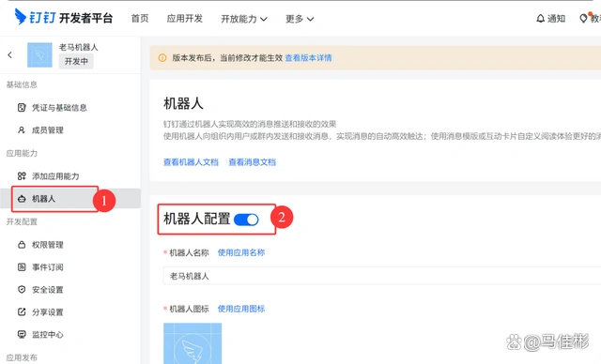Focus the 机器人名称 input field

(382, 276)
